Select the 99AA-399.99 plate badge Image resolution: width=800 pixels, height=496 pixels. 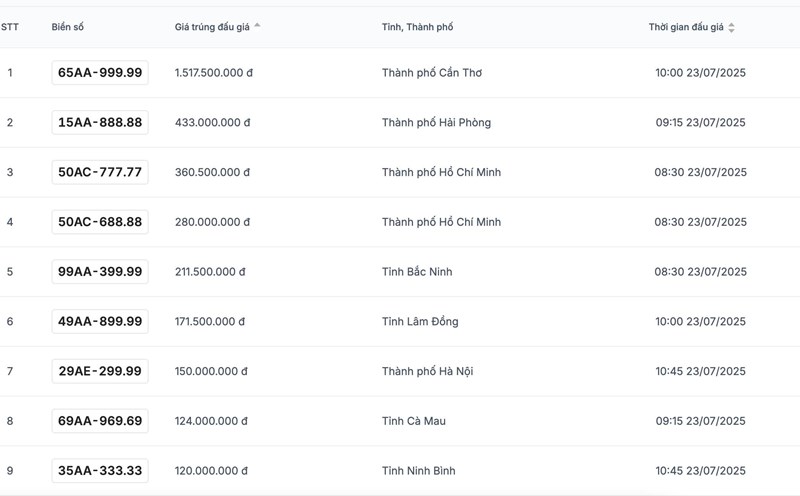point(100,272)
